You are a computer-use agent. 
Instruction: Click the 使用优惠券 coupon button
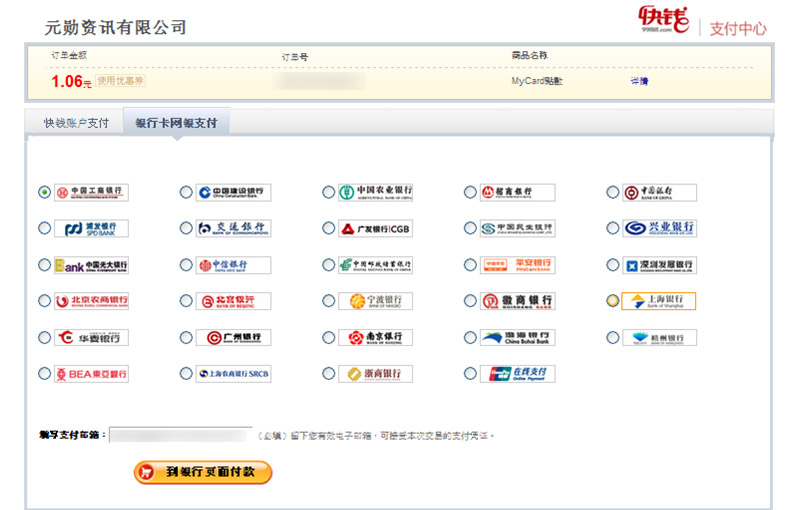121,81
